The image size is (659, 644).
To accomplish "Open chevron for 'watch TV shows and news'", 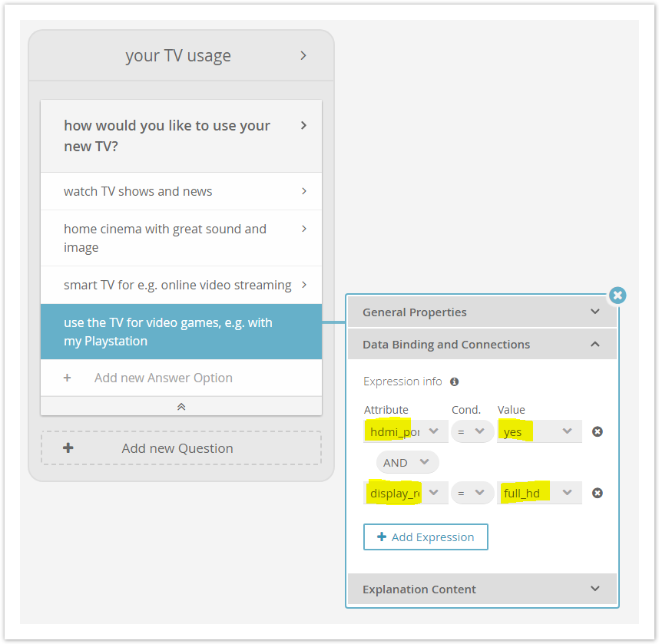I will click(x=304, y=191).
